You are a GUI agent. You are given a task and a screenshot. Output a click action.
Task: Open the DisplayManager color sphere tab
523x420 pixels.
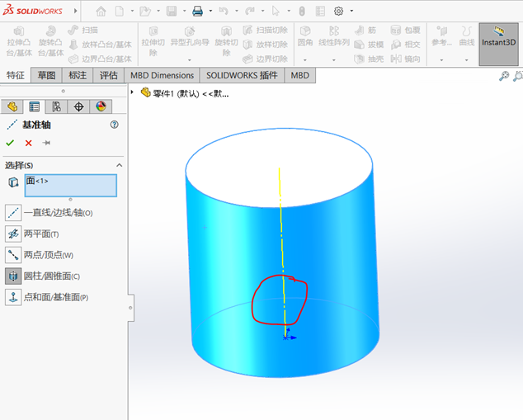(101, 106)
